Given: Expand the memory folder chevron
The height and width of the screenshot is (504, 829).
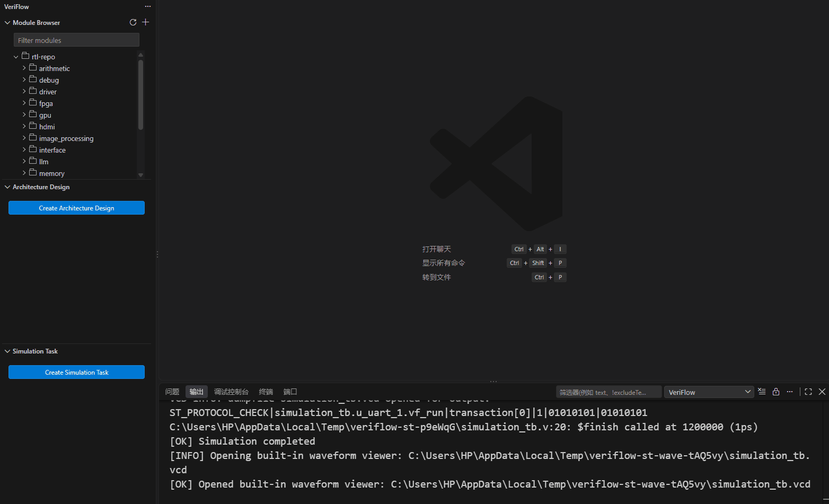Looking at the screenshot, I should [24, 173].
